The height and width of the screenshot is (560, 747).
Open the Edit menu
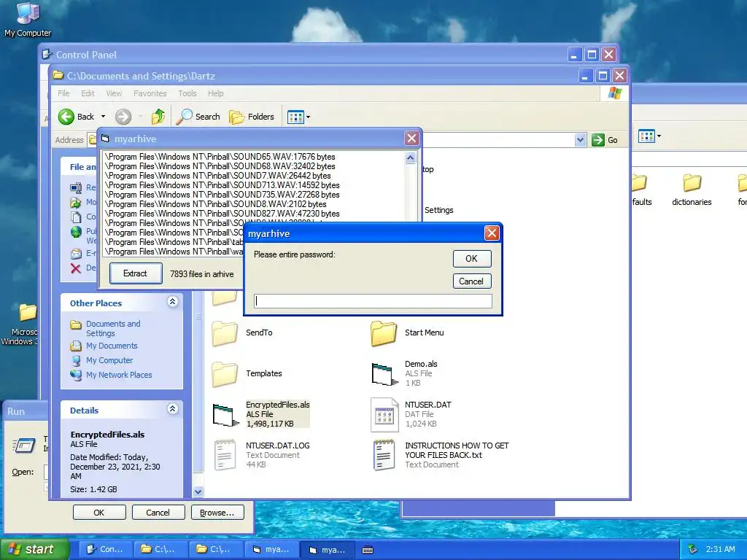pyautogui.click(x=88, y=93)
